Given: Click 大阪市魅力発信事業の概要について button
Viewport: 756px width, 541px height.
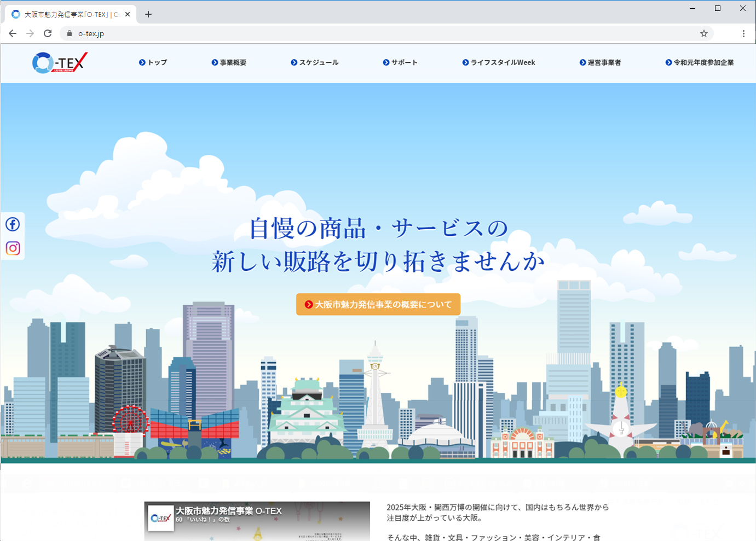Looking at the screenshot, I should point(378,304).
